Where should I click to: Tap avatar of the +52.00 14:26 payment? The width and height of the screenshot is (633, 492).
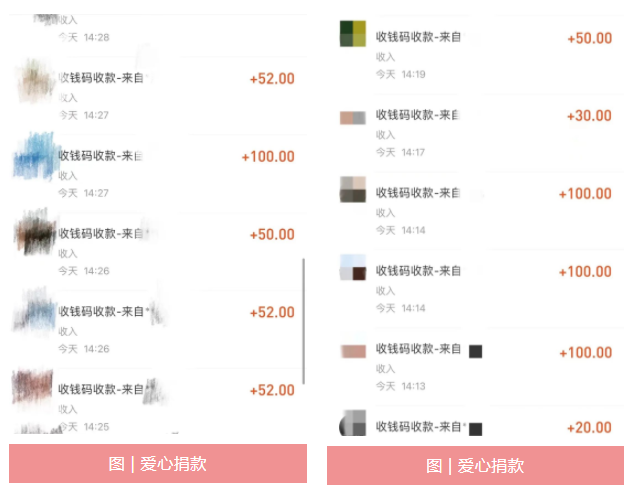click(x=35, y=313)
